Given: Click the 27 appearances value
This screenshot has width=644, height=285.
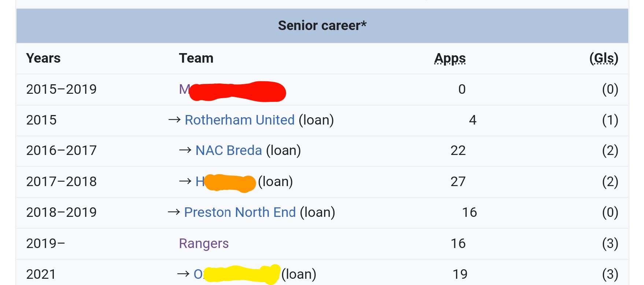Looking at the screenshot, I should pyautogui.click(x=458, y=182).
